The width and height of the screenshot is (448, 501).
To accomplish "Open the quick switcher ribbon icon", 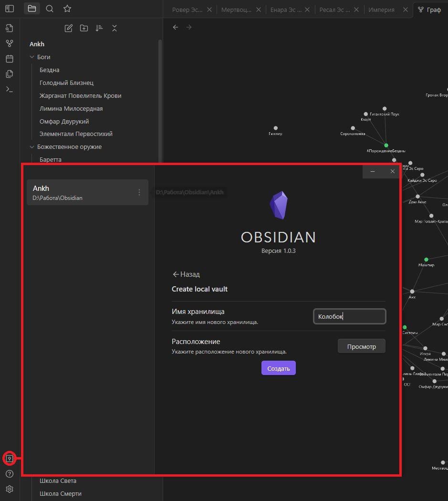I will (x=10, y=28).
